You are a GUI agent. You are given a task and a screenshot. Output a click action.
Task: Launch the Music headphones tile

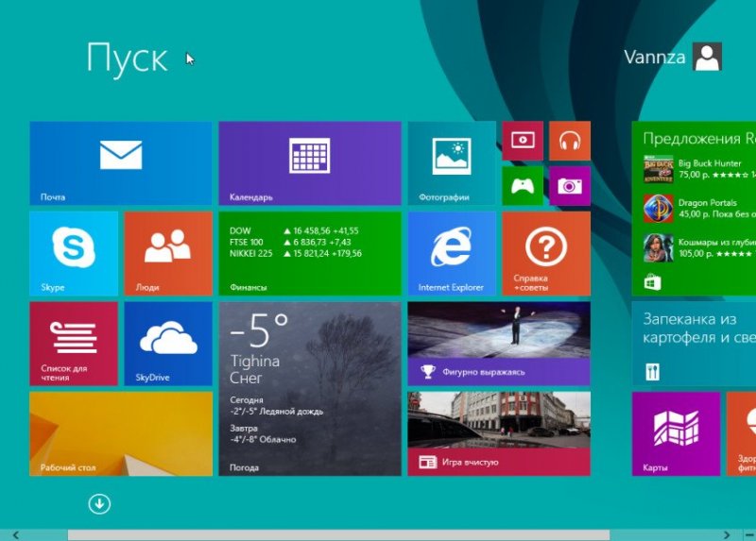coord(570,141)
